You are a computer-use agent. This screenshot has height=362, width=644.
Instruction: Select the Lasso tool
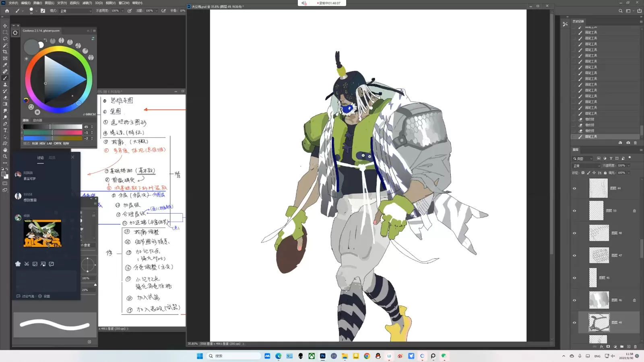(5, 39)
